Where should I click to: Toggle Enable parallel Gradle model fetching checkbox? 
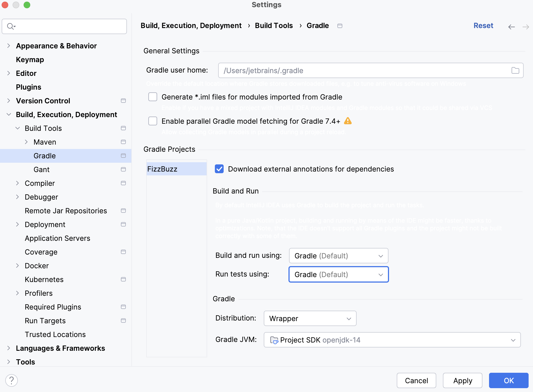[154, 121]
